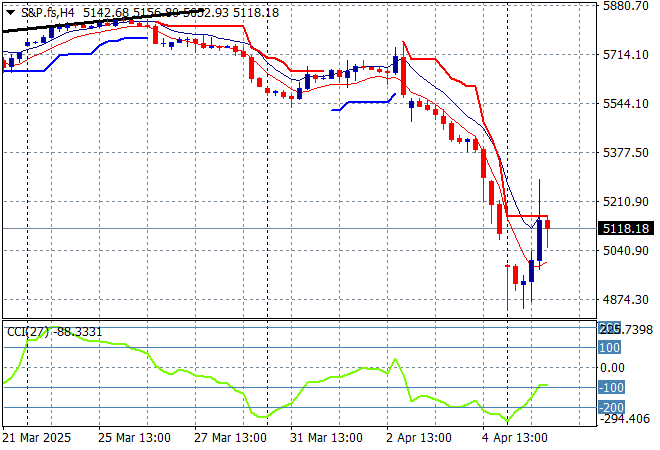This screenshot has height=450, width=660.
Task: Click the OHLC values 5142.68 in header
Action: 106,13
